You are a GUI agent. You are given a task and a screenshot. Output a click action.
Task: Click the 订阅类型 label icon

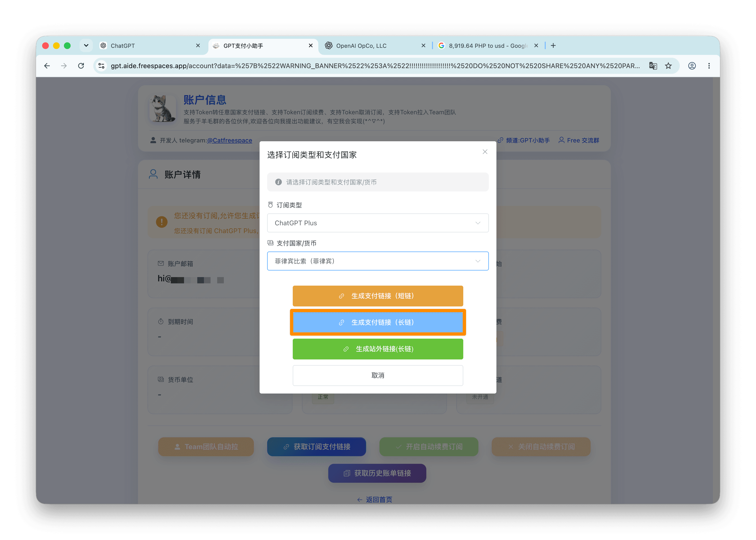click(270, 205)
